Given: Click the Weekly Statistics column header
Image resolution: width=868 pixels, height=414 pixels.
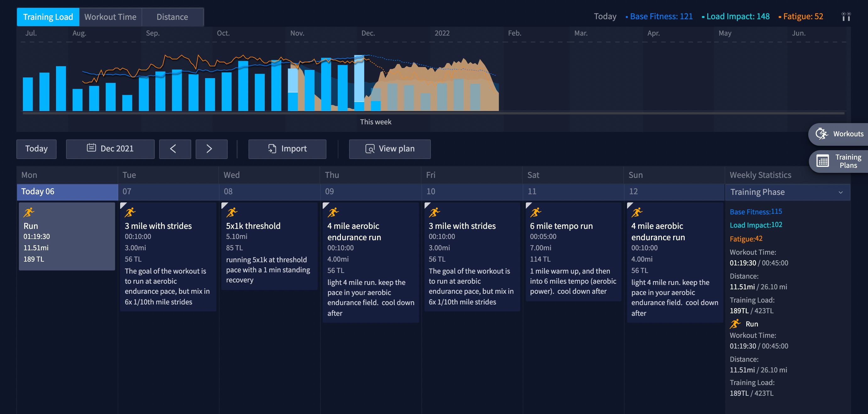Looking at the screenshot, I should pyautogui.click(x=760, y=175).
